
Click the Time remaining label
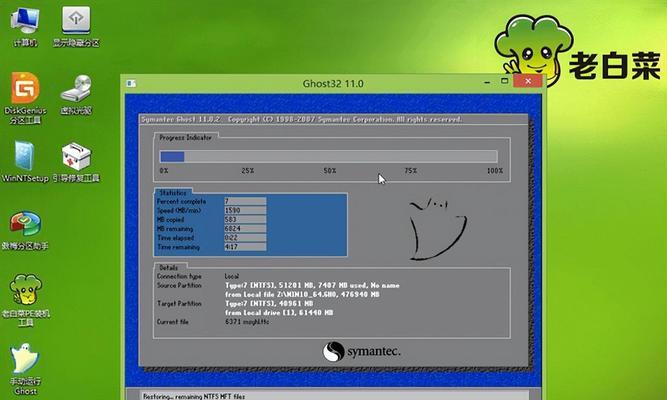pos(178,247)
